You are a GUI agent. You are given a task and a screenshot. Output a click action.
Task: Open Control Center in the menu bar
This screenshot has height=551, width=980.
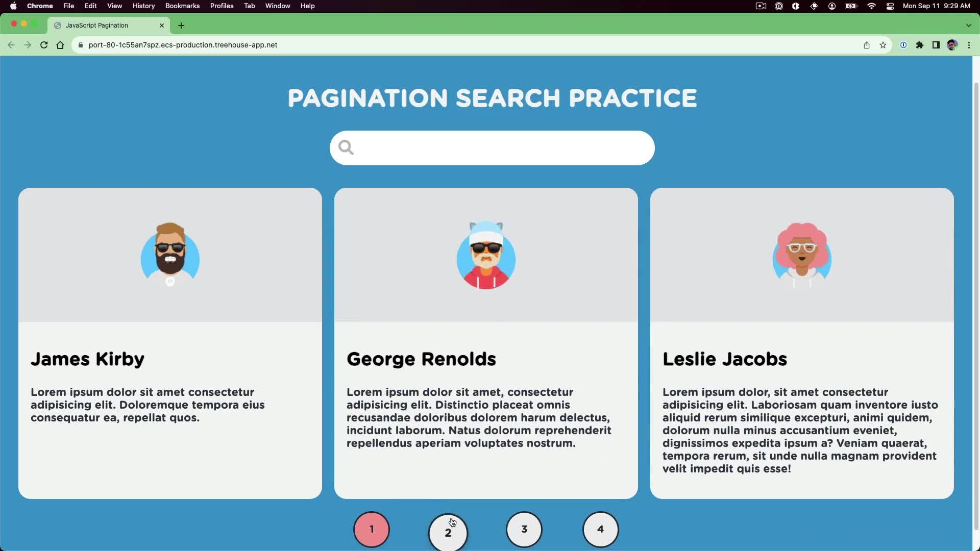[890, 6]
